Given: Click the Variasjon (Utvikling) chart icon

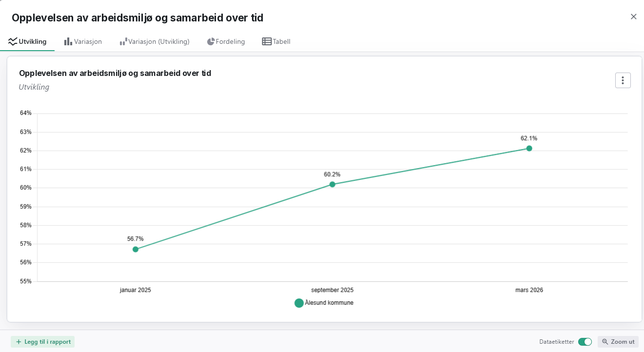Looking at the screenshot, I should pyautogui.click(x=123, y=41).
